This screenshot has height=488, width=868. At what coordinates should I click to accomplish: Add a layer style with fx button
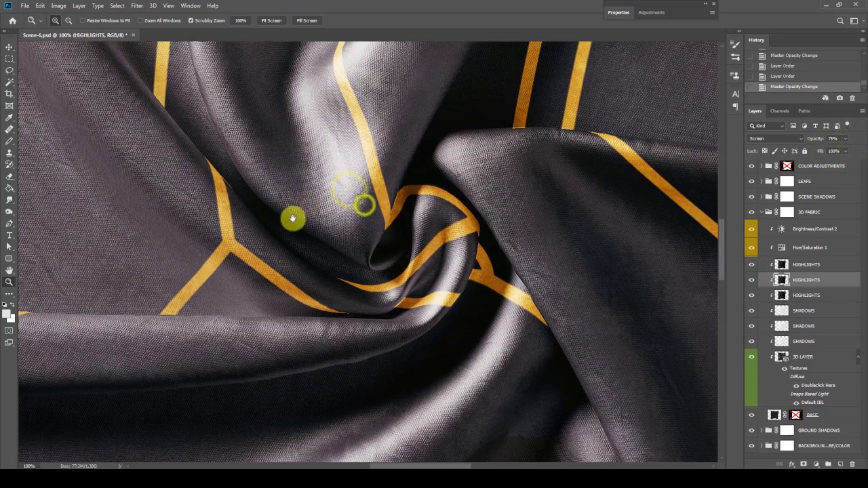coord(791,464)
